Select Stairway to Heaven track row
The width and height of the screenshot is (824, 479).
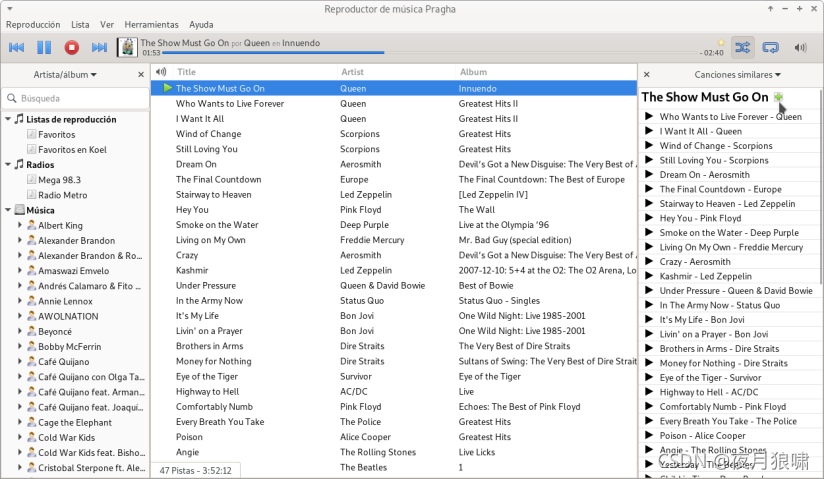pos(394,195)
